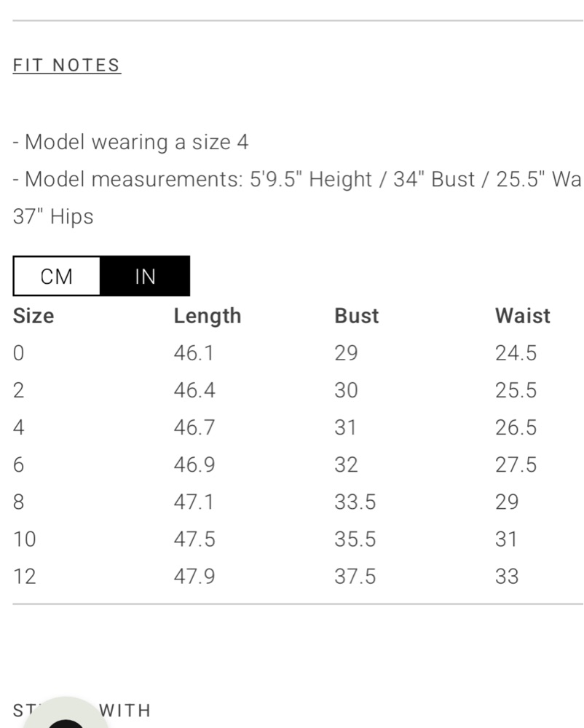Click the Bust column header
This screenshot has width=584, height=728.
click(357, 316)
